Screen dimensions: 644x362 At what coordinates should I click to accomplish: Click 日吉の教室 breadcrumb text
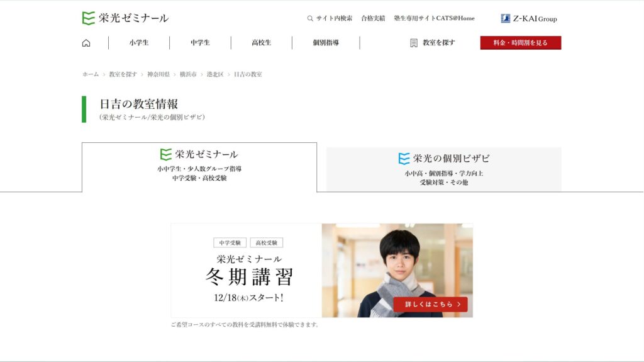248,74
